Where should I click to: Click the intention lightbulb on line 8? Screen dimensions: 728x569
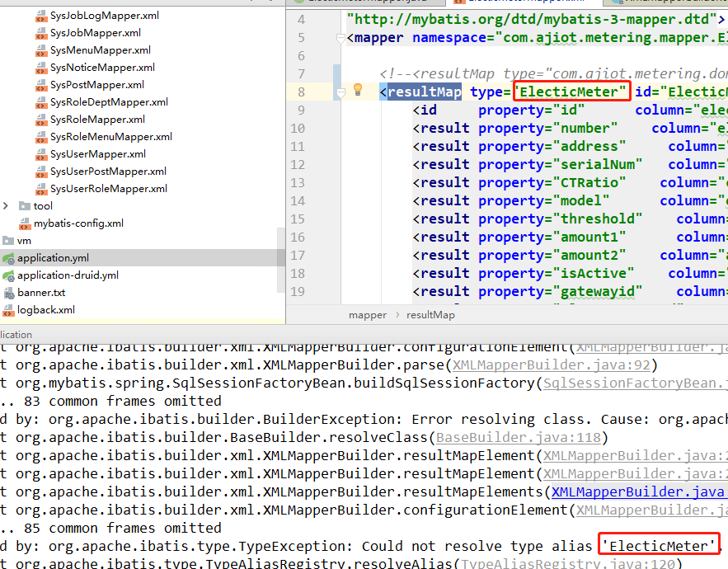point(358,89)
